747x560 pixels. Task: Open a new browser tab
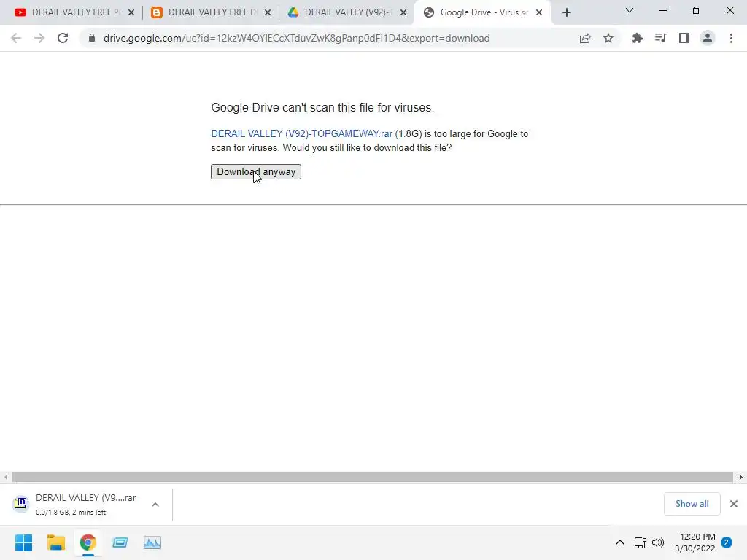point(566,12)
